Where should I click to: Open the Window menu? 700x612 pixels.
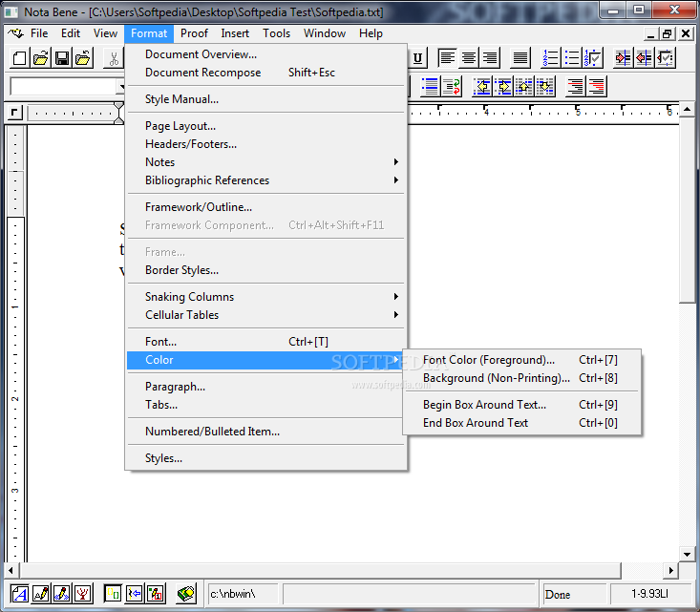click(325, 33)
